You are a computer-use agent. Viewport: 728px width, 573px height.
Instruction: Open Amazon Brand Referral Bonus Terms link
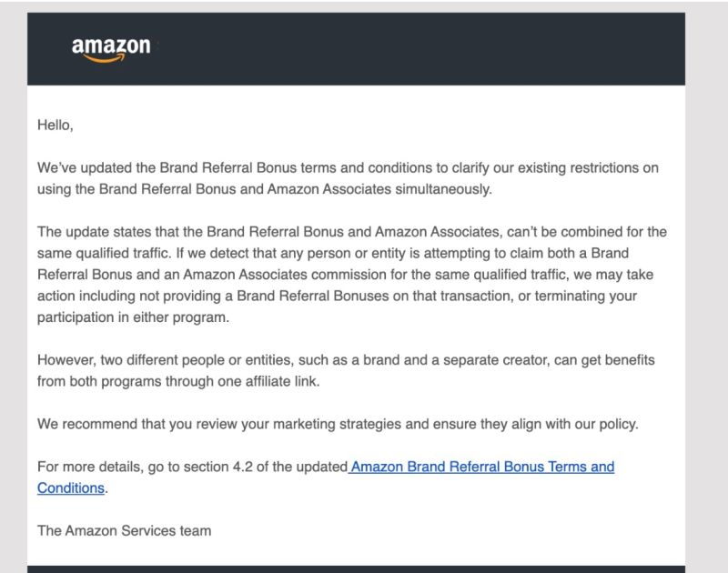(482, 467)
